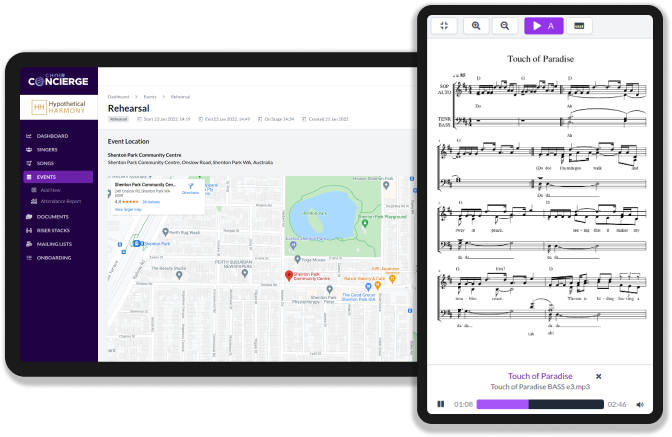
Task: Click the purple play A button
Action: pyautogui.click(x=544, y=26)
